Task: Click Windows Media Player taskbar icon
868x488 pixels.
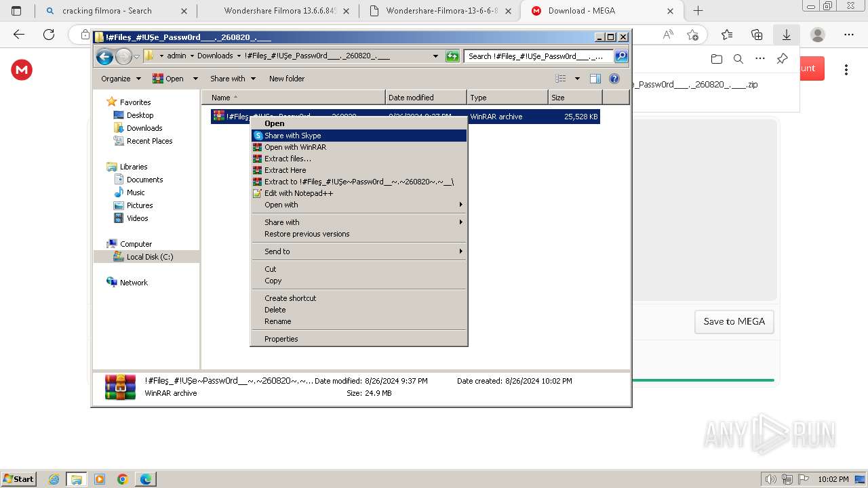Action: [100, 479]
